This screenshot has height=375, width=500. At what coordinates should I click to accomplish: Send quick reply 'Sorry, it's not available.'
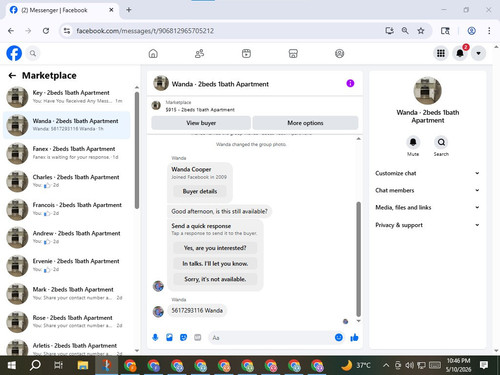point(215,279)
